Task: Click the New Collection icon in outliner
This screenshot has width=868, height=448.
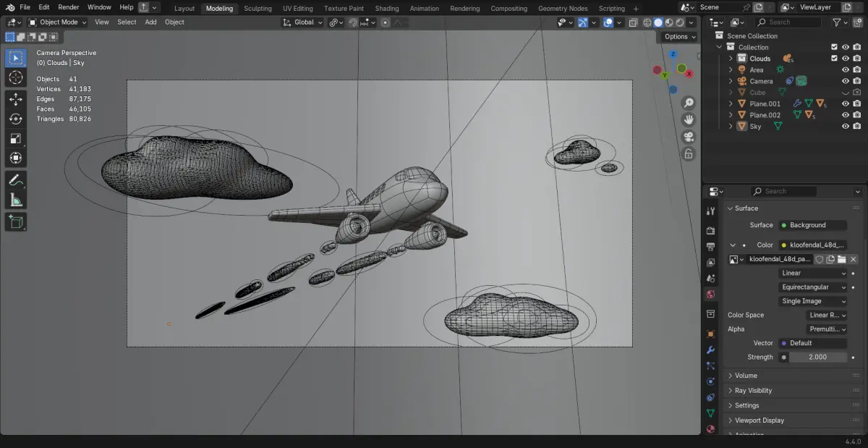Action: tap(856, 22)
